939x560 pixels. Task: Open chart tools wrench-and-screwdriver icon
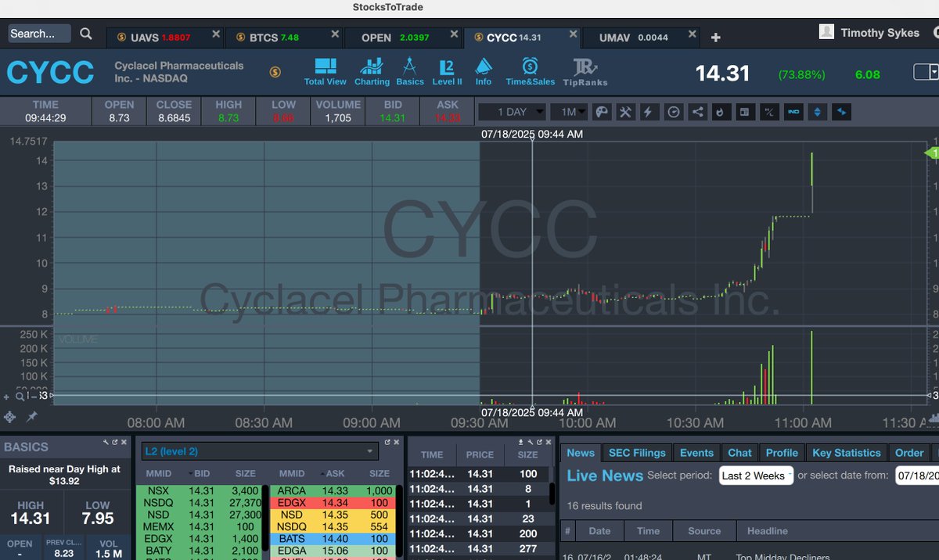point(624,112)
